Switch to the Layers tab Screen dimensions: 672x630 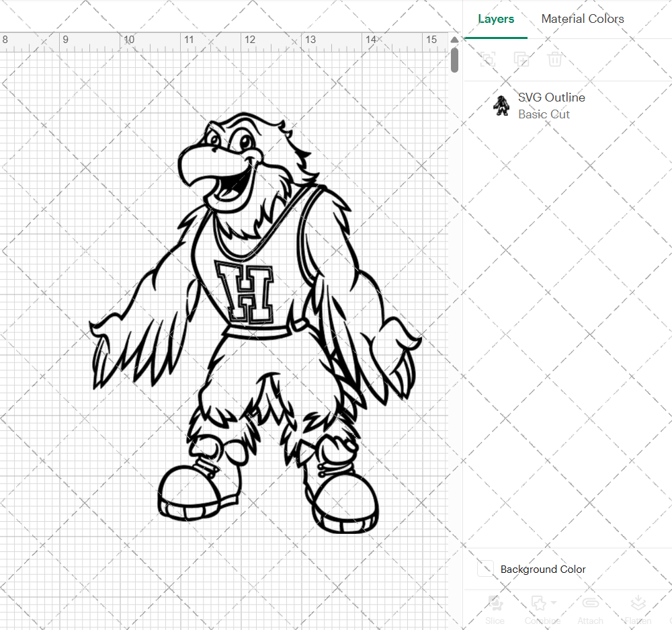[496, 19]
